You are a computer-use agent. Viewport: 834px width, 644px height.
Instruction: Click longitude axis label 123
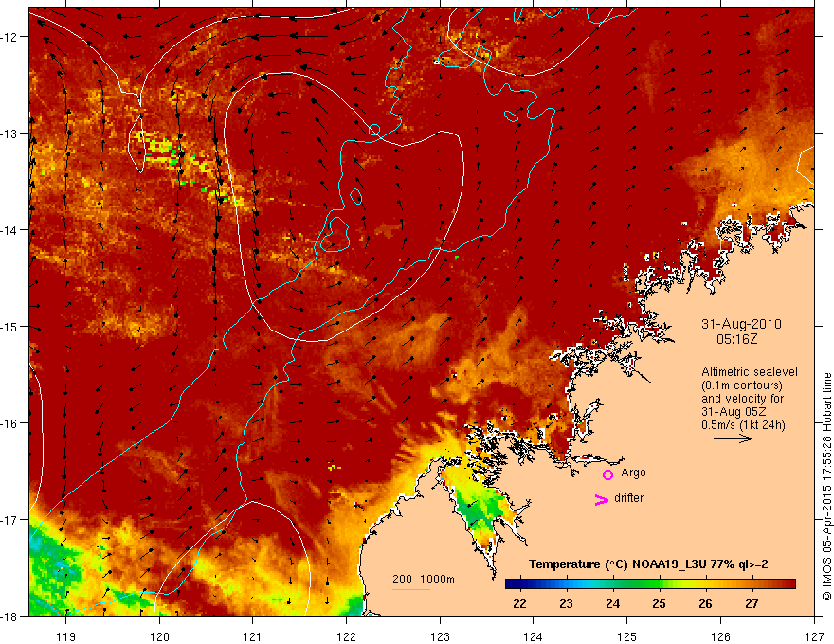point(440,636)
